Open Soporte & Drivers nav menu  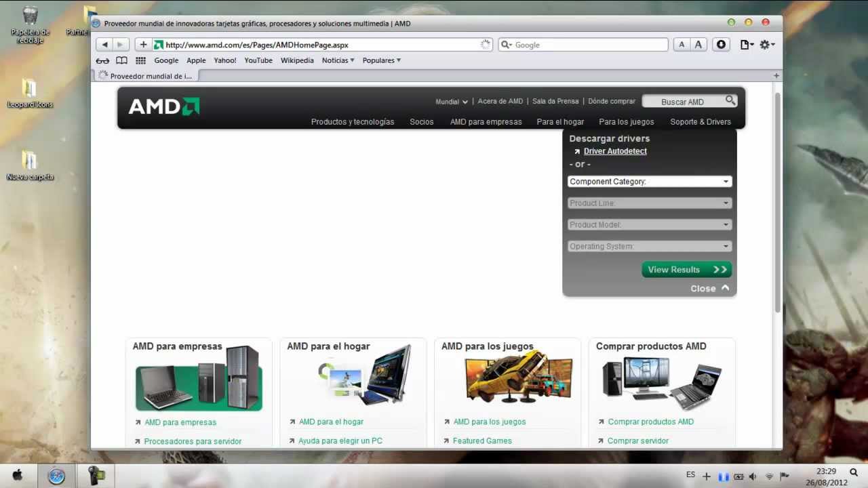(x=701, y=122)
